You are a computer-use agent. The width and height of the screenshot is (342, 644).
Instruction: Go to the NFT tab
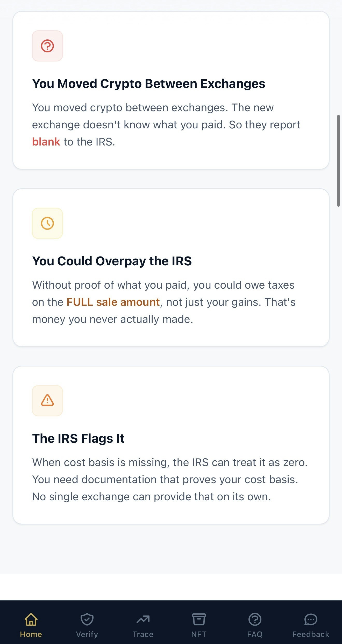(x=199, y=625)
